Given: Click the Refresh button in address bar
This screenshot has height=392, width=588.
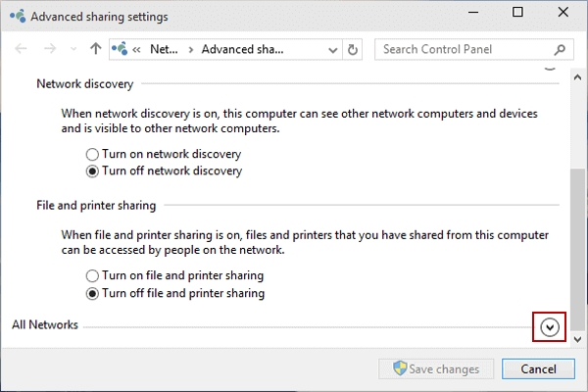Looking at the screenshot, I should coord(353,48).
